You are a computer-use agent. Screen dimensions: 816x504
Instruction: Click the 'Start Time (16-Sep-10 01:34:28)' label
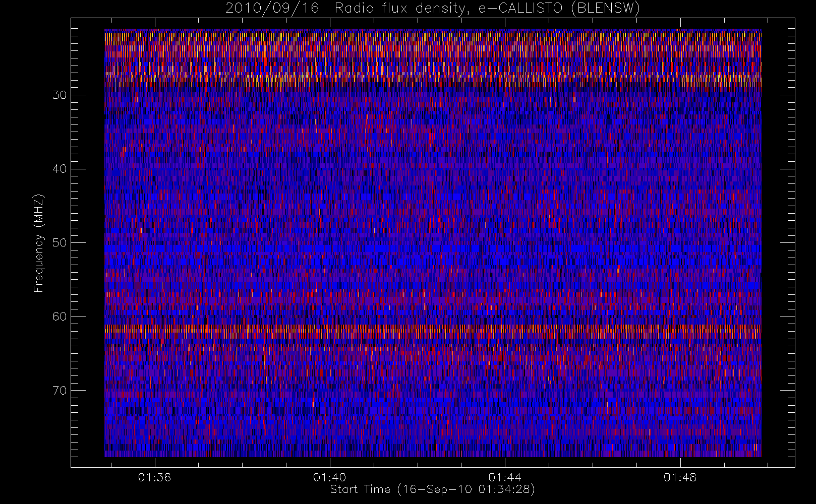point(432,489)
